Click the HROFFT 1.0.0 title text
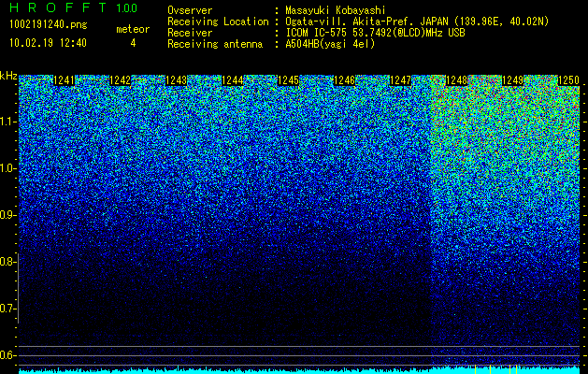The image size is (588, 374). [x=73, y=7]
